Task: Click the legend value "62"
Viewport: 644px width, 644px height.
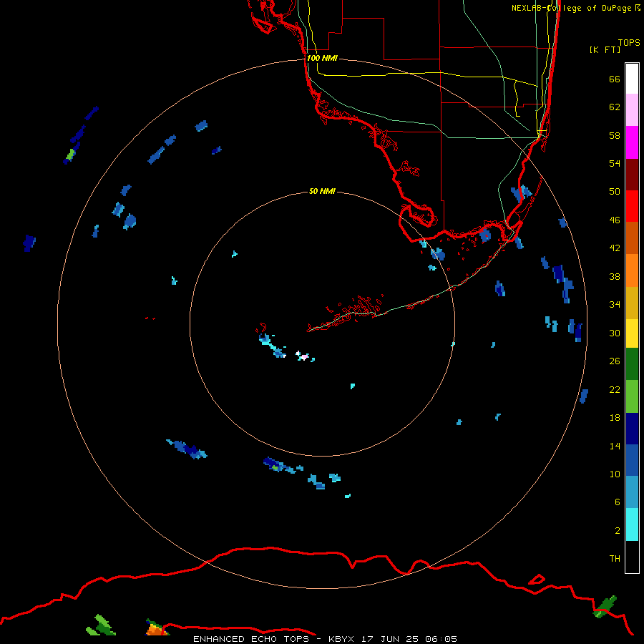Action: click(615, 107)
